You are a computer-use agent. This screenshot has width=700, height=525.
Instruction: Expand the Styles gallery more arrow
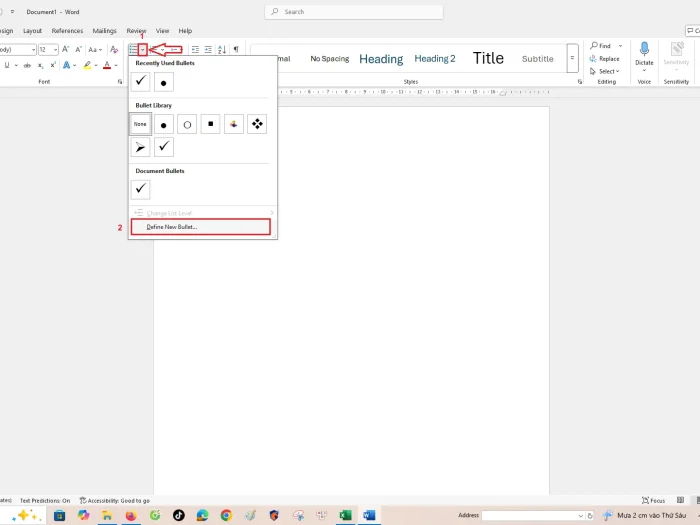(573, 58)
